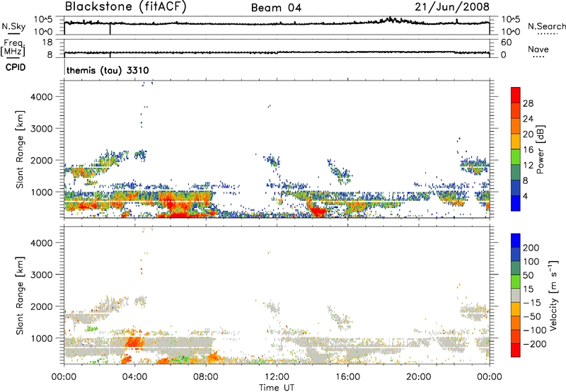The image size is (566, 392).
Task: Click the 'N.Search' legend label
Action: (546, 26)
